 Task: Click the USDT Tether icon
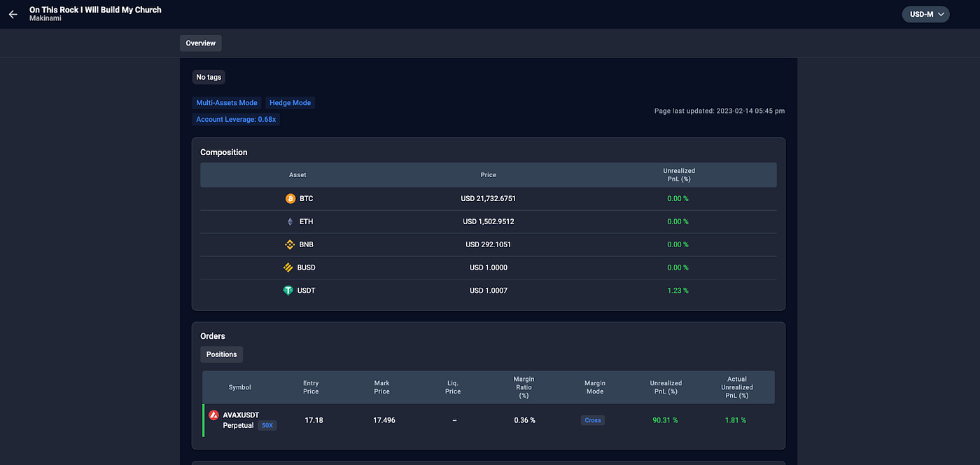[288, 291]
